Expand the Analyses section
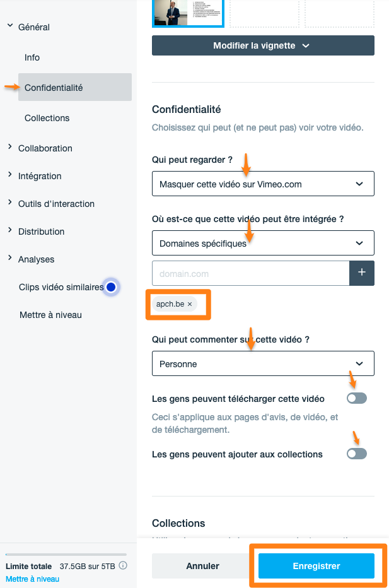The height and width of the screenshot is (588, 389). [x=10, y=258]
